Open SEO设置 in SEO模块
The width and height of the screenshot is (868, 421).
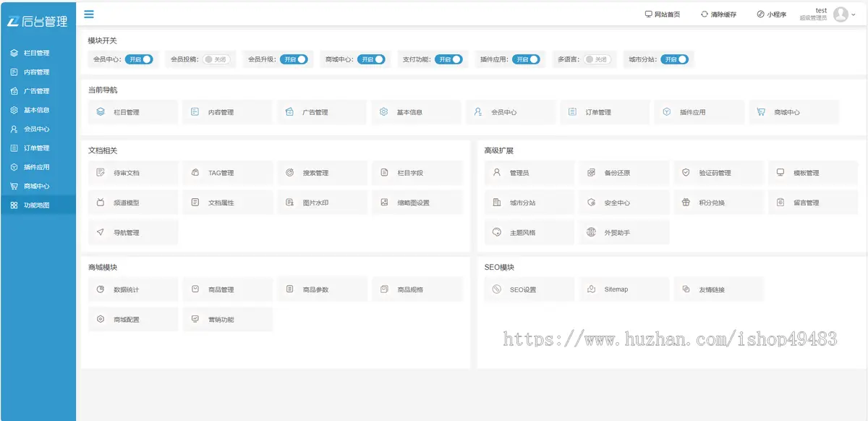(529, 289)
